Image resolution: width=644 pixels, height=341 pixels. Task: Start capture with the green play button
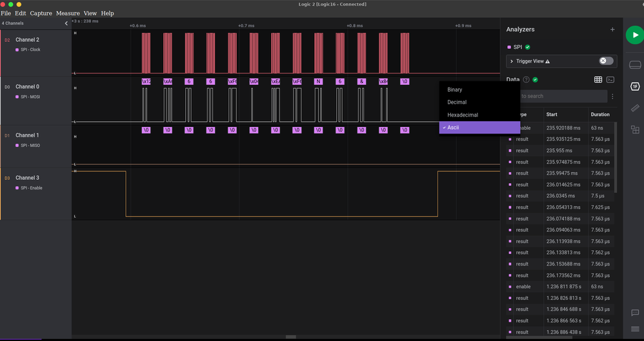coord(634,35)
